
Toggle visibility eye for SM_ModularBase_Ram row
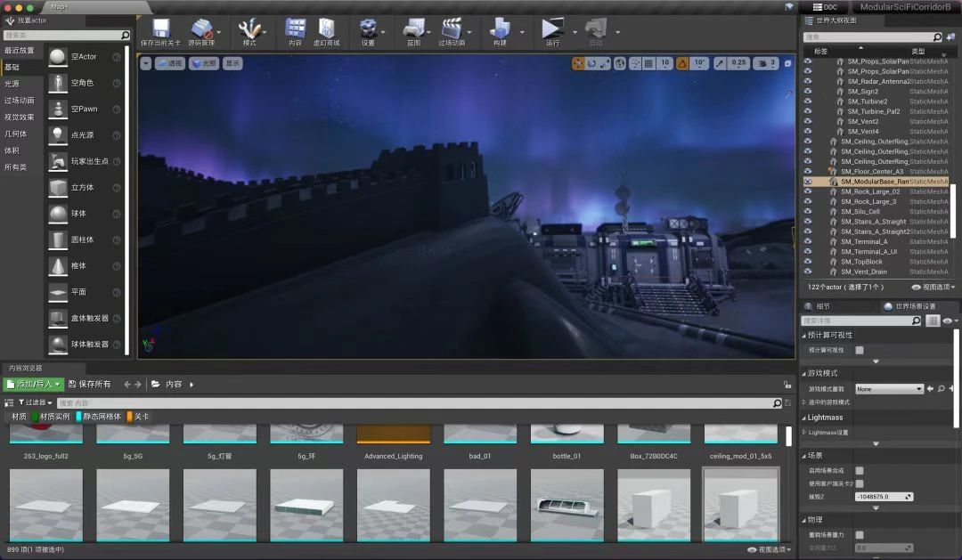pyautogui.click(x=808, y=181)
